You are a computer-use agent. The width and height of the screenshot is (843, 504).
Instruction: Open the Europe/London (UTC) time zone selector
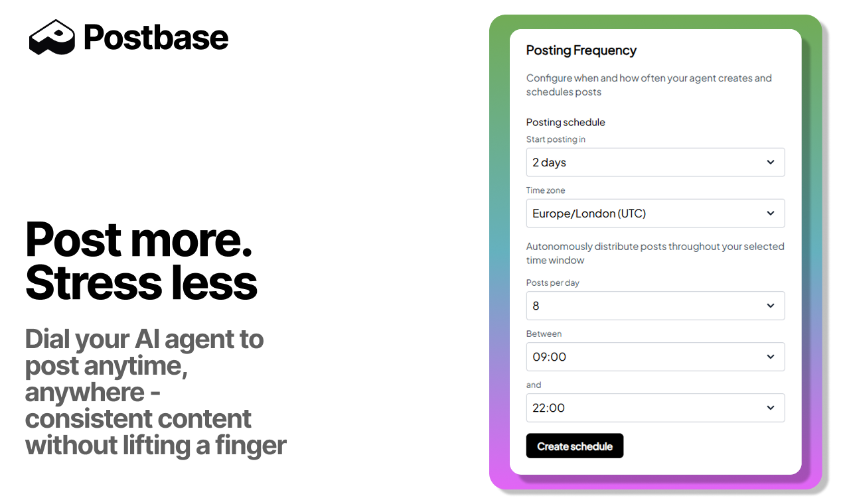point(655,213)
